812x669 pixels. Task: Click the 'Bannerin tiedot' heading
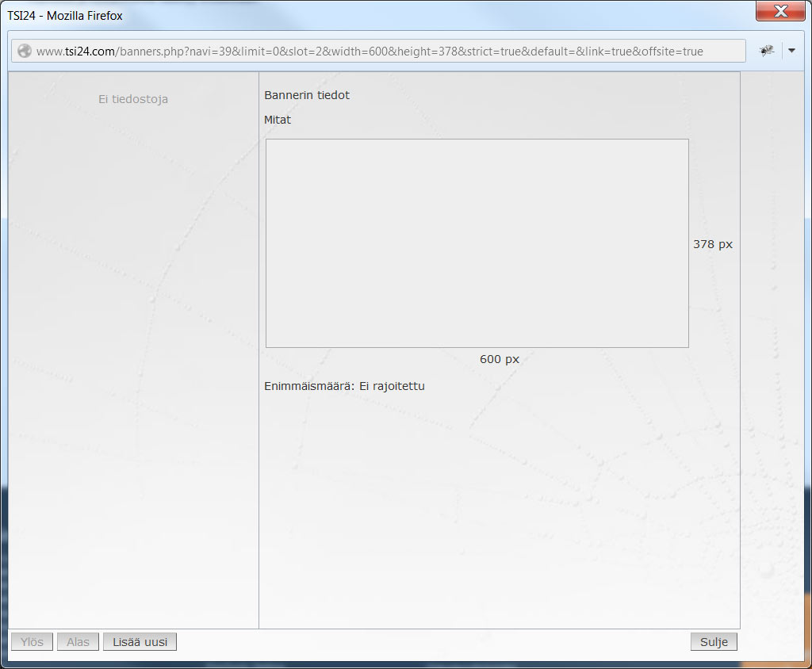(x=307, y=95)
